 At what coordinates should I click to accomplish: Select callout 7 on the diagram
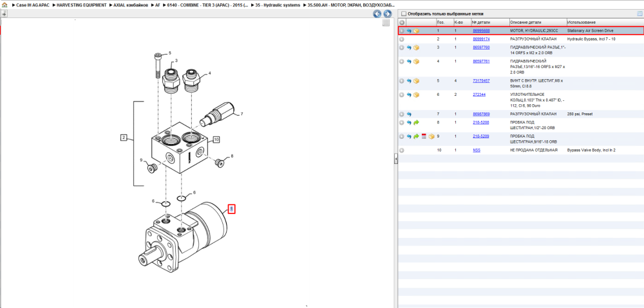242,114
